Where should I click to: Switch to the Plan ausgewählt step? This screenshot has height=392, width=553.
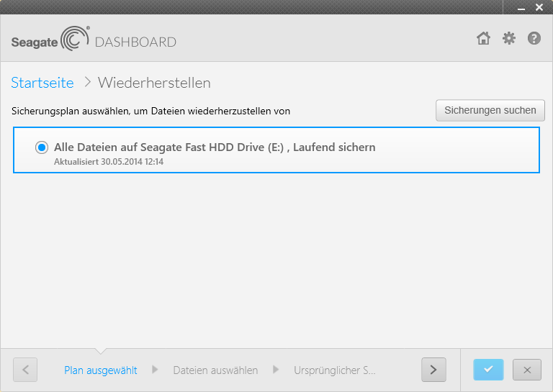[x=100, y=370]
